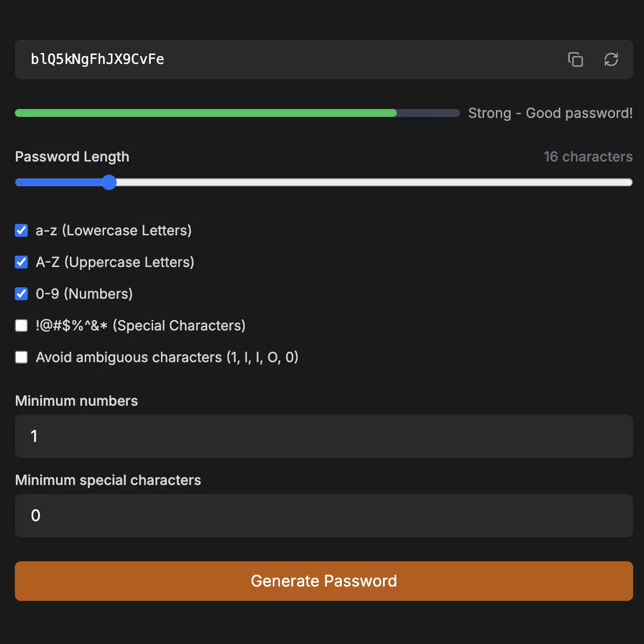Focus the Minimum numbers input field

tap(324, 436)
